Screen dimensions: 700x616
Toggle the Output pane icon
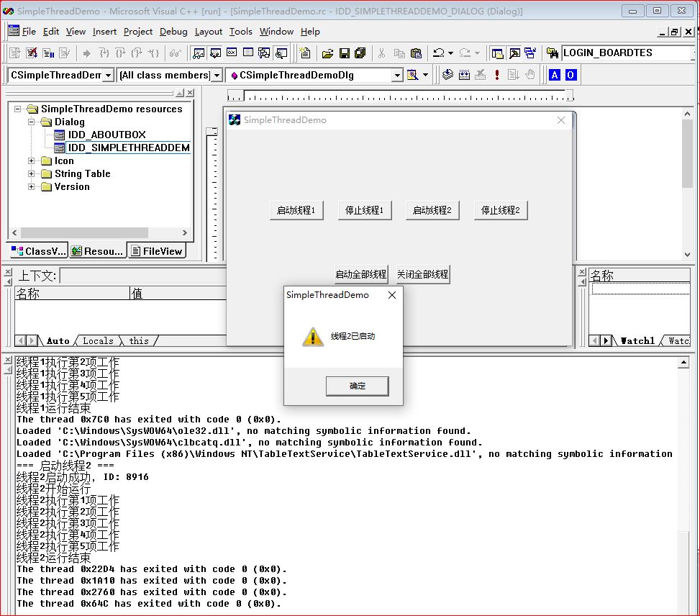(514, 53)
